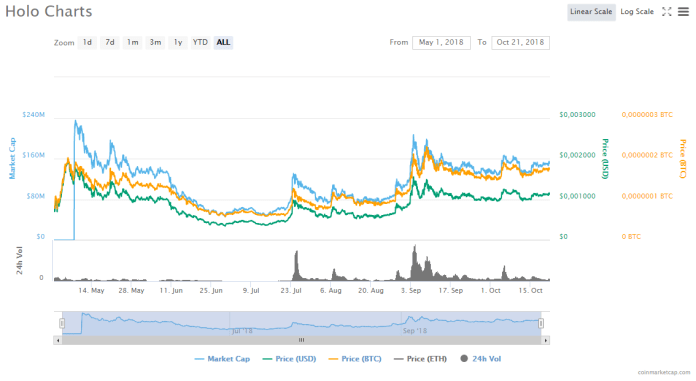
Task: Toggle fullscreen with the expand arrows icon
Action: coord(667,12)
